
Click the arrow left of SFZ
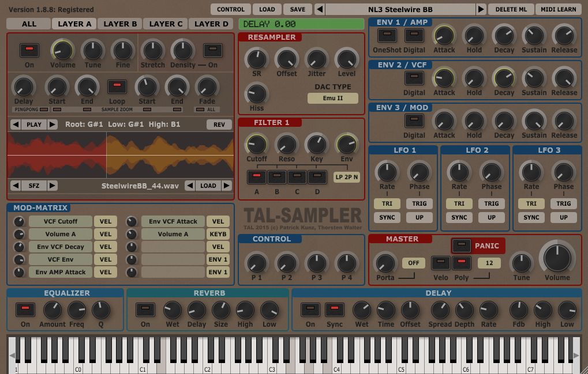tap(16, 186)
